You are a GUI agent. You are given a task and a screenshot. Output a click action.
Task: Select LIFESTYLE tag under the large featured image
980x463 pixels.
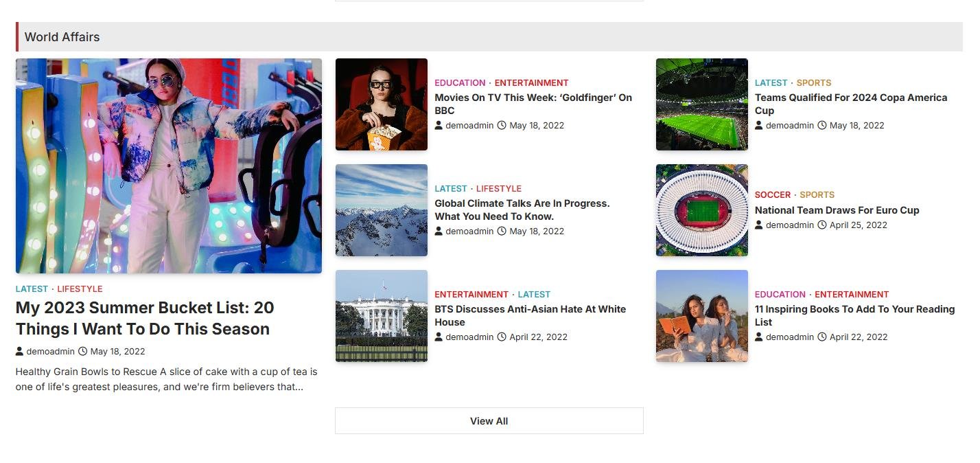[80, 289]
